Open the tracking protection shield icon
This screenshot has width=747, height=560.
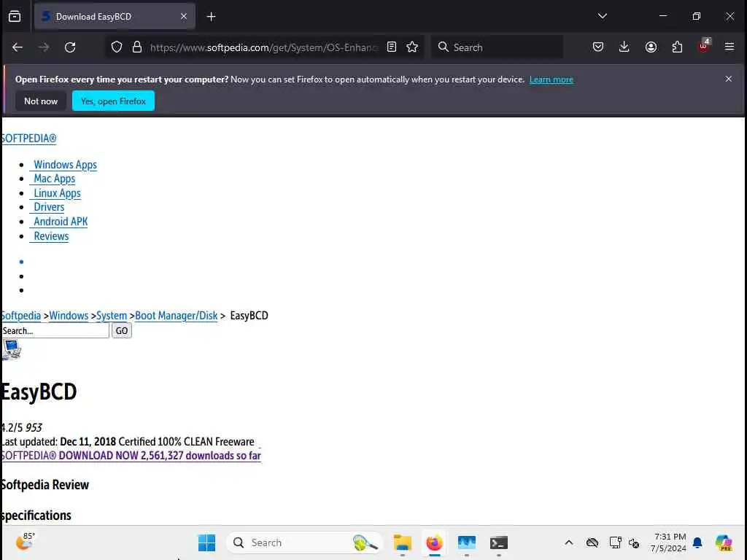point(117,47)
